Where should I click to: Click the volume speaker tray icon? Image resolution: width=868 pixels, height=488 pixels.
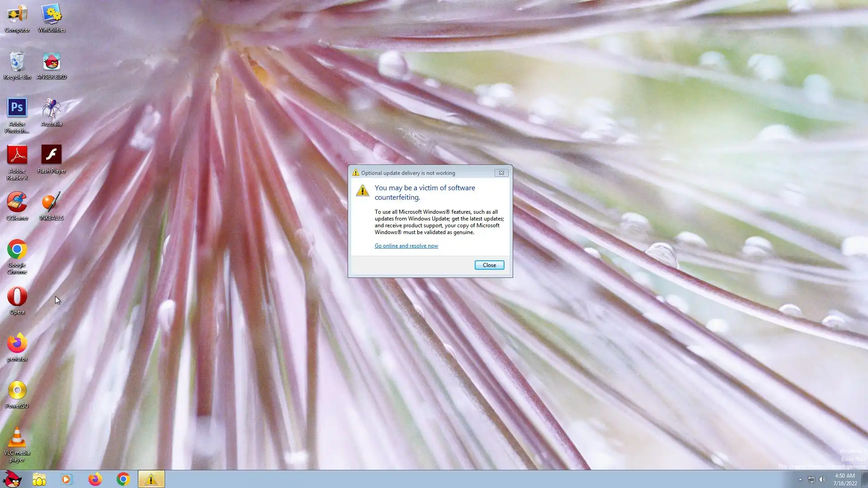tap(822, 479)
